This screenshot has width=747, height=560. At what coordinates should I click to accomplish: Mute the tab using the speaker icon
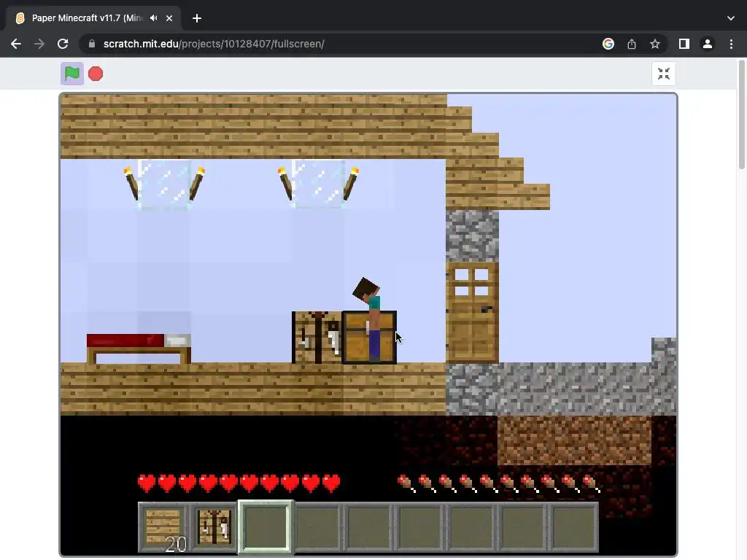pos(153,18)
